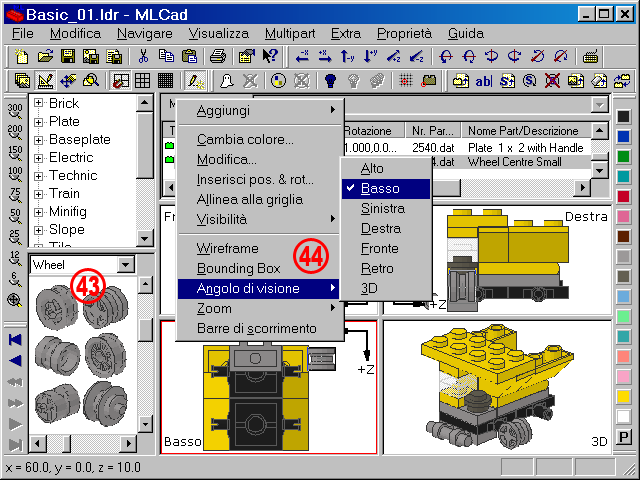Pick the black colour swatch
The width and height of the screenshot is (640, 480).
(624, 116)
